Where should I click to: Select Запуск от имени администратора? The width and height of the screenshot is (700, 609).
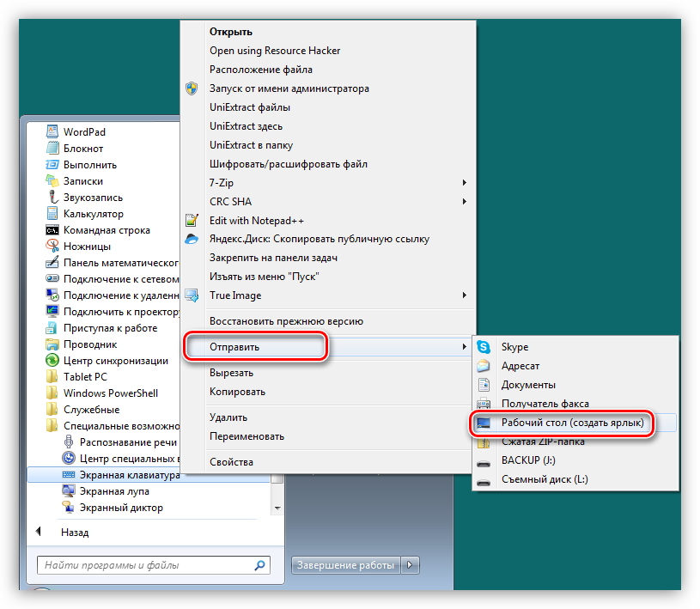[x=289, y=88]
